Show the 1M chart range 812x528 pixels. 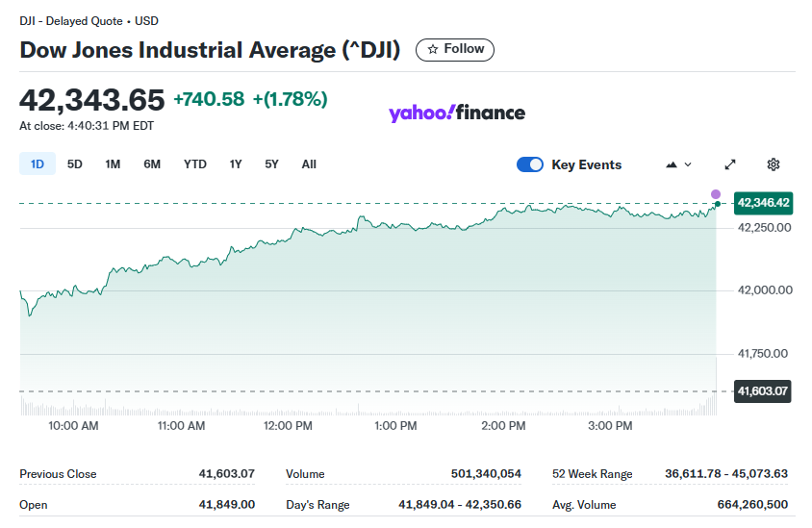tap(113, 164)
